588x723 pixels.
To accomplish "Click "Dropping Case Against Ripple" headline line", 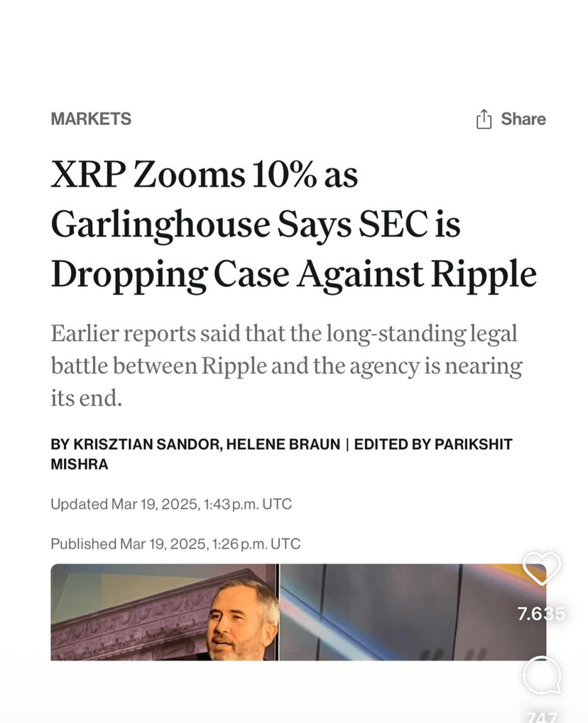I will (293, 276).
